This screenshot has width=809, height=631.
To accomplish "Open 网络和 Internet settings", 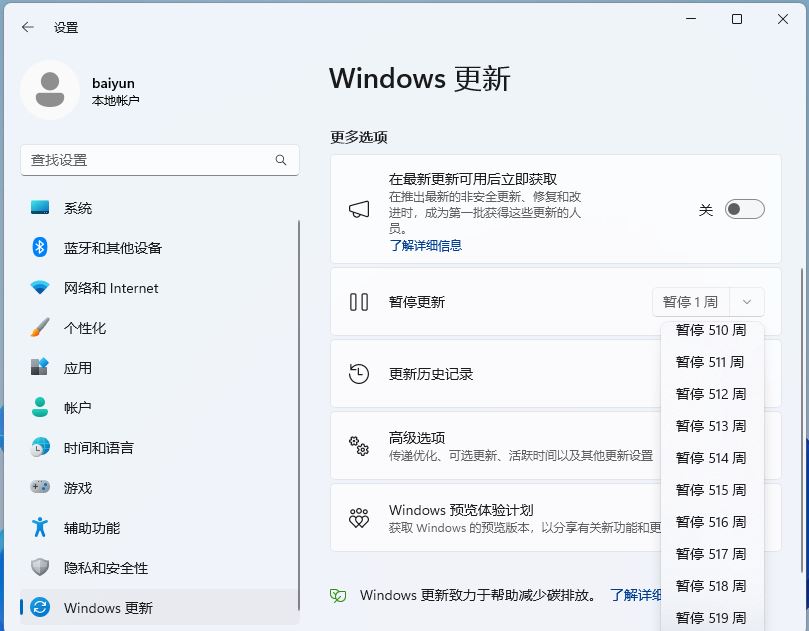I will [x=159, y=287].
